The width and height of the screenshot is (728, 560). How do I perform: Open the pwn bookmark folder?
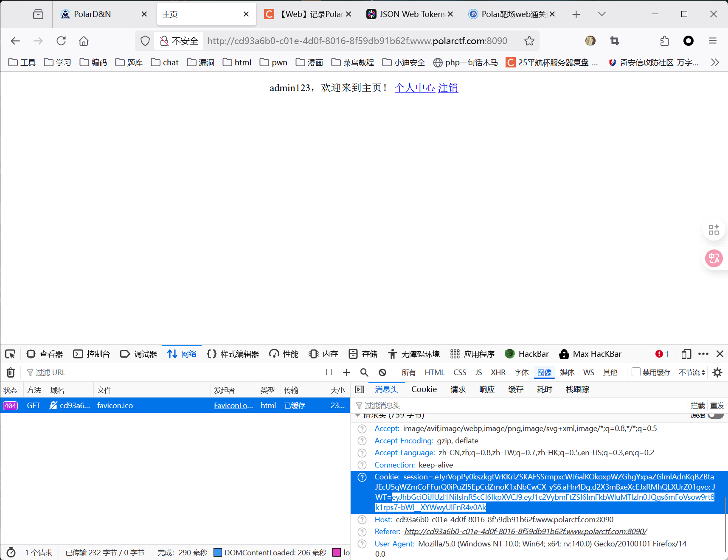(x=273, y=62)
